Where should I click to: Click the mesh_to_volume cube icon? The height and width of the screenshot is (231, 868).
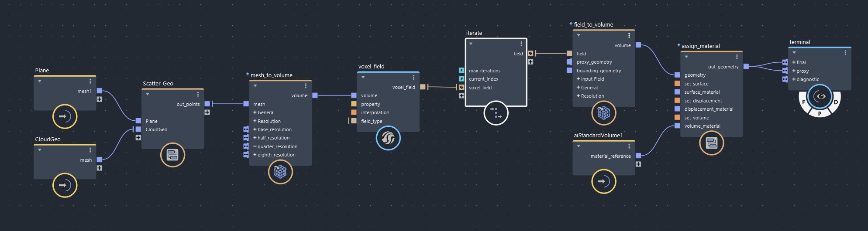click(x=280, y=172)
